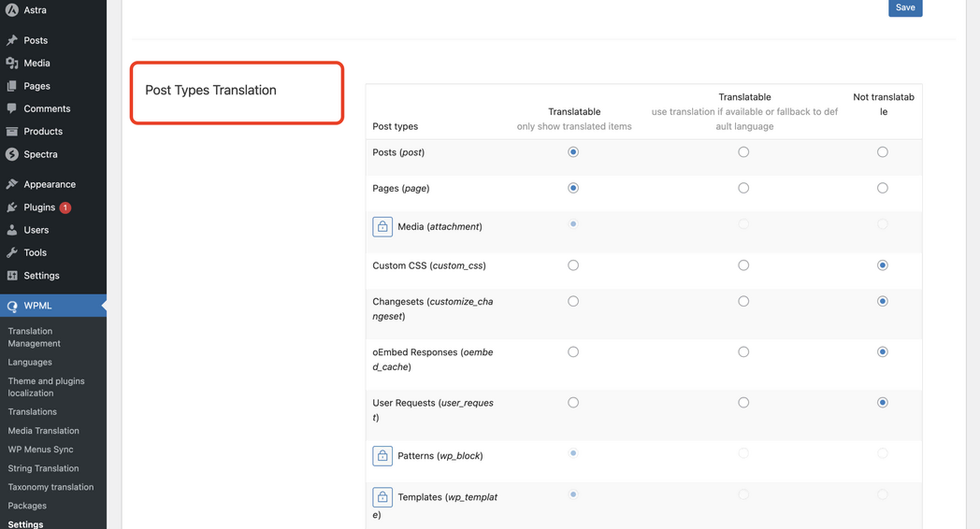Image resolution: width=980 pixels, height=529 pixels.
Task: Set Pages to translatable with fallback
Action: tap(743, 188)
